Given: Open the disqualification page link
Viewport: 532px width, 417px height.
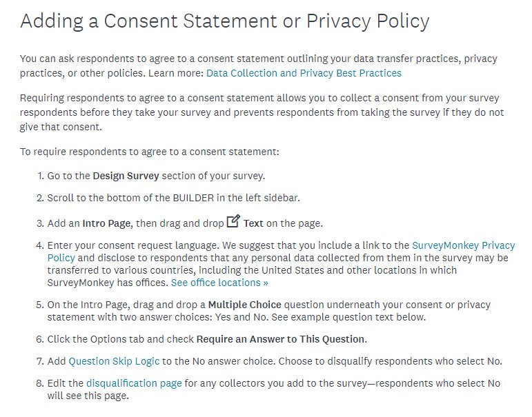Looking at the screenshot, I should pos(134,383).
